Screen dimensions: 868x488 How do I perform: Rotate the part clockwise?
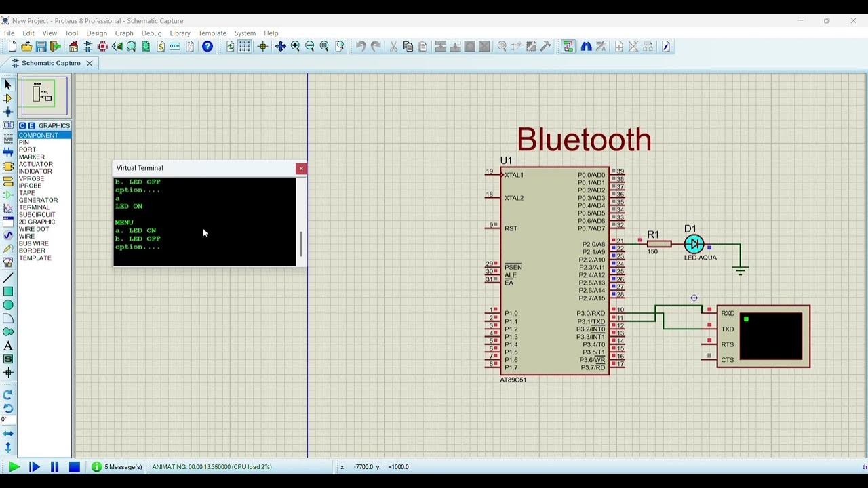8,394
